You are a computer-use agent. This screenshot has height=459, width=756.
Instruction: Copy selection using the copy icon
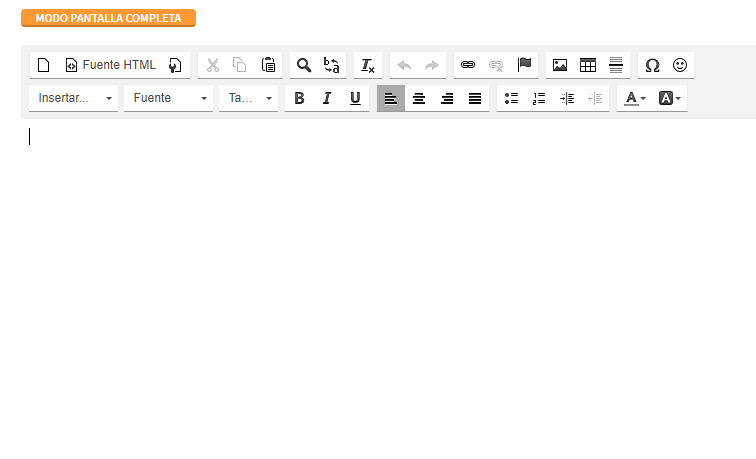pyautogui.click(x=240, y=65)
